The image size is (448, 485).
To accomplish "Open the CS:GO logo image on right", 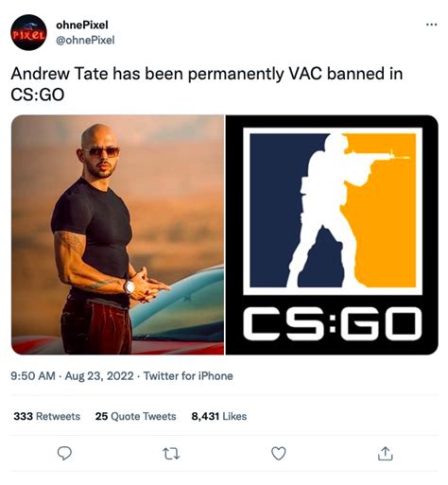I will point(332,234).
